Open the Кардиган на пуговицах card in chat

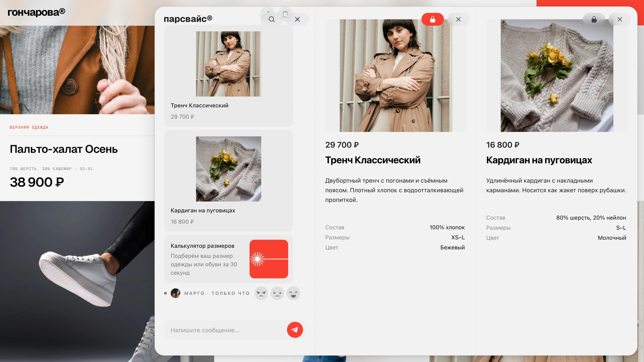(228, 181)
